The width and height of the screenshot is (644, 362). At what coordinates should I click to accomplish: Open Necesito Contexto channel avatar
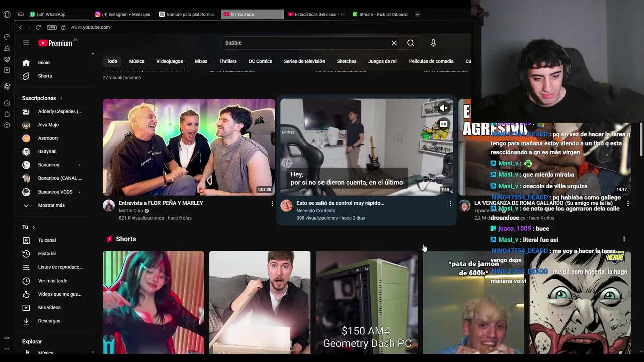286,205
